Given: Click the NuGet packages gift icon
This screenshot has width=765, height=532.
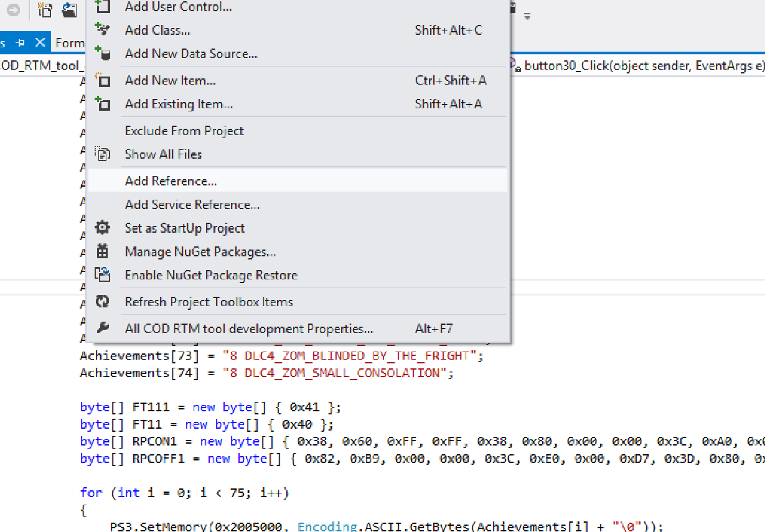Looking at the screenshot, I should (102, 251).
